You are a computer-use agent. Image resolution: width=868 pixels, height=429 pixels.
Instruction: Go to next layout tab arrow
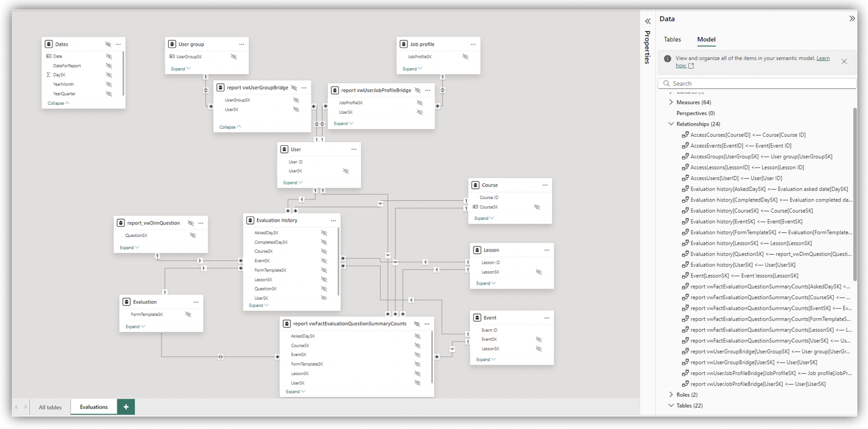coord(25,407)
